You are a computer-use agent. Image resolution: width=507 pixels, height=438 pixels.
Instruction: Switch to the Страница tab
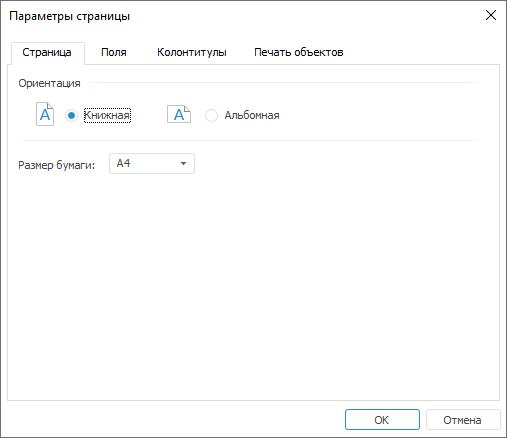tap(47, 52)
